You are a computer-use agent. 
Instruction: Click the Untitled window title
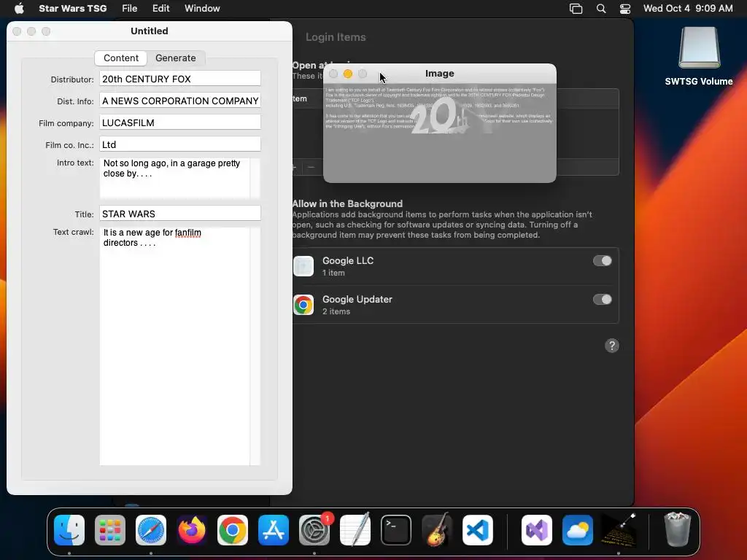click(x=149, y=31)
